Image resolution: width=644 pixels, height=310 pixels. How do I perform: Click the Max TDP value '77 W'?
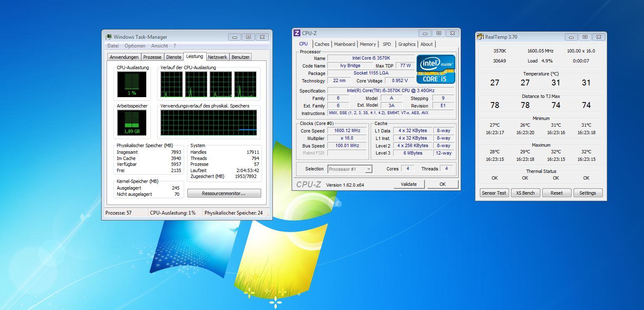pyautogui.click(x=405, y=66)
